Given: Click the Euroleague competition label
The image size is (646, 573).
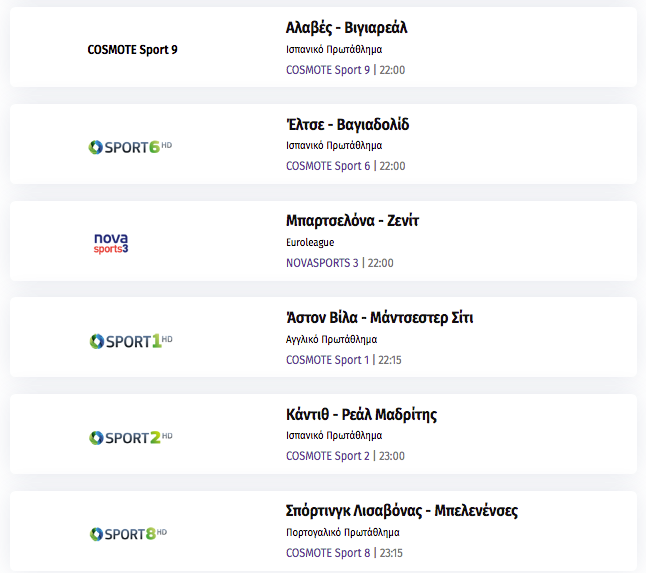Looking at the screenshot, I should 310,242.
